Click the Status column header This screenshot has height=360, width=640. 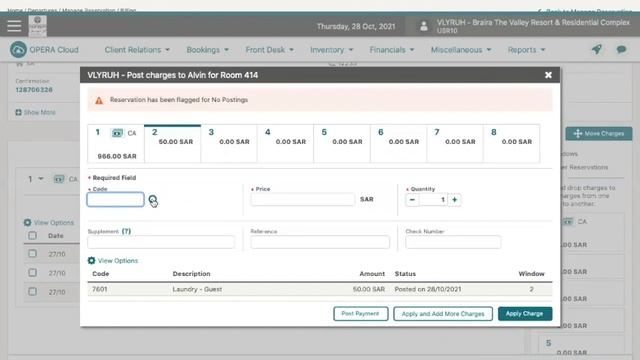coord(405,273)
